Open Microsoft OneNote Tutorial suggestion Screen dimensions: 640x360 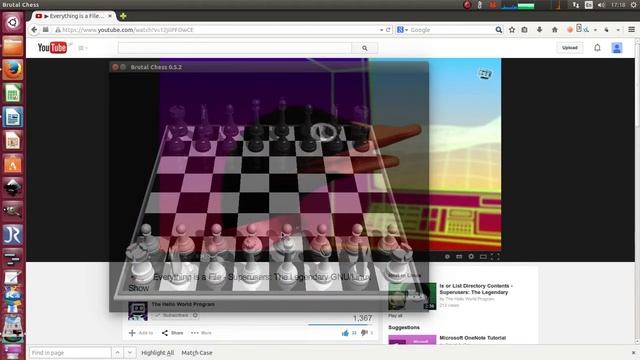pyautogui.click(x=473, y=338)
